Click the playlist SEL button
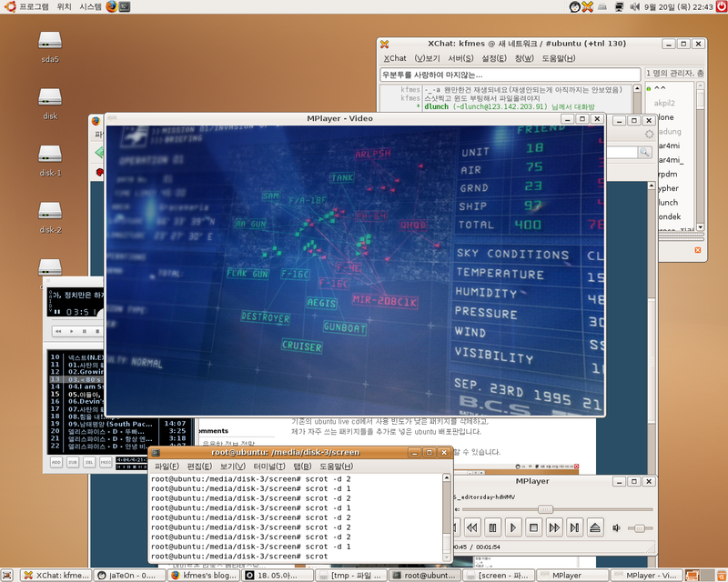 (89, 462)
